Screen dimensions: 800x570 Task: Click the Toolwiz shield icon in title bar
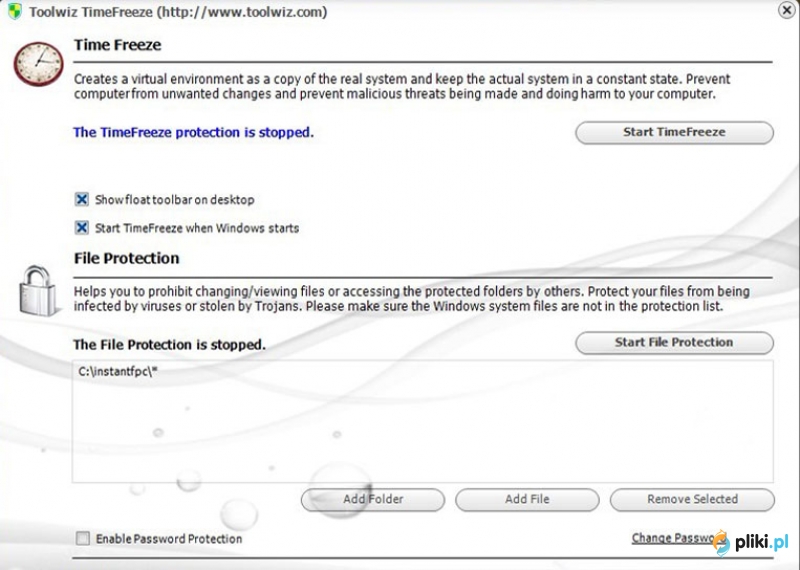15,11
